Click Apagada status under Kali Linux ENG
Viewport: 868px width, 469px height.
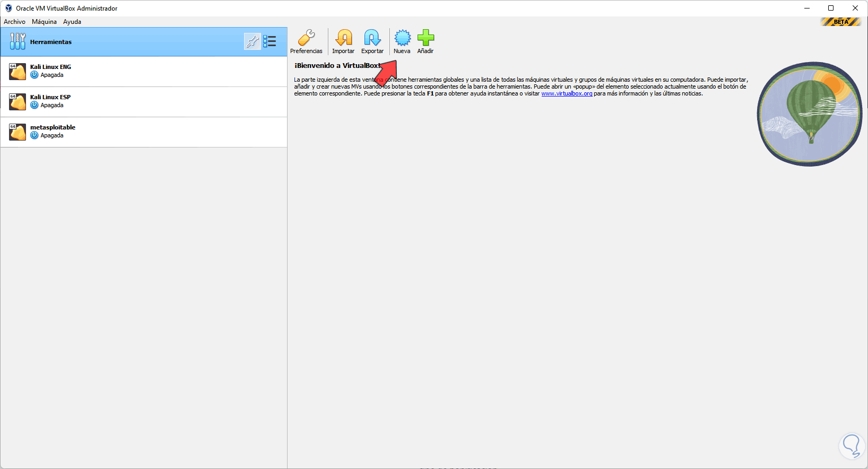click(x=52, y=75)
